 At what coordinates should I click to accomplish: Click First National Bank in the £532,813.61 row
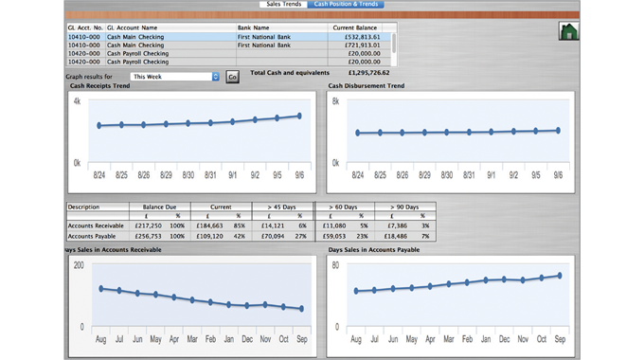point(264,37)
